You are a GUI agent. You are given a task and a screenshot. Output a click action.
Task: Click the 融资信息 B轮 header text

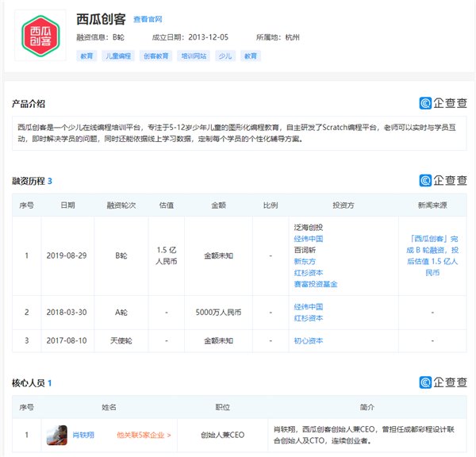click(x=100, y=37)
